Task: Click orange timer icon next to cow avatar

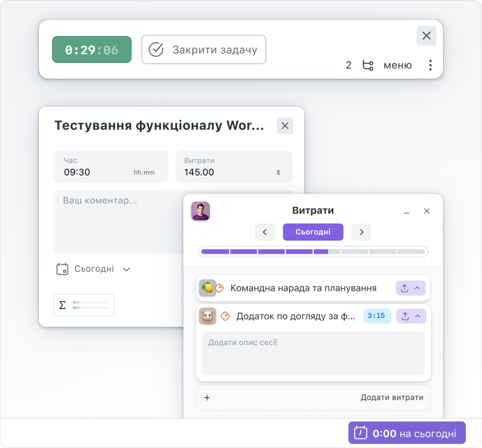Action: (x=226, y=316)
